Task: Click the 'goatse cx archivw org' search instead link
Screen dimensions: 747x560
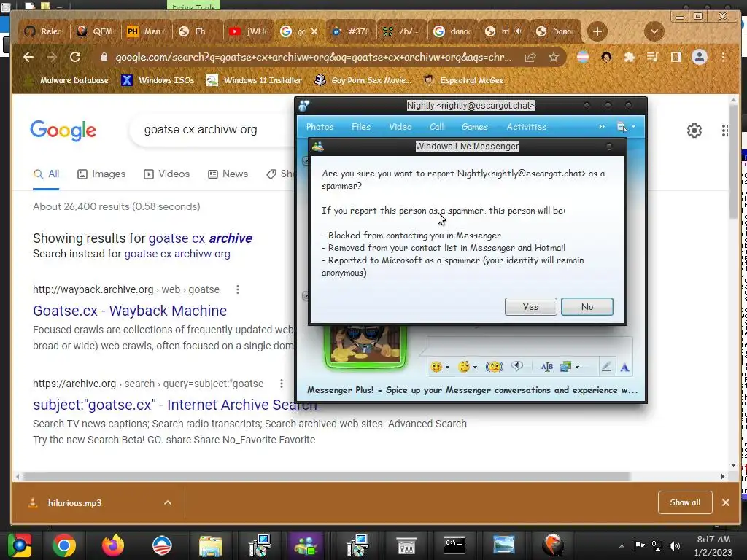Action: point(177,254)
